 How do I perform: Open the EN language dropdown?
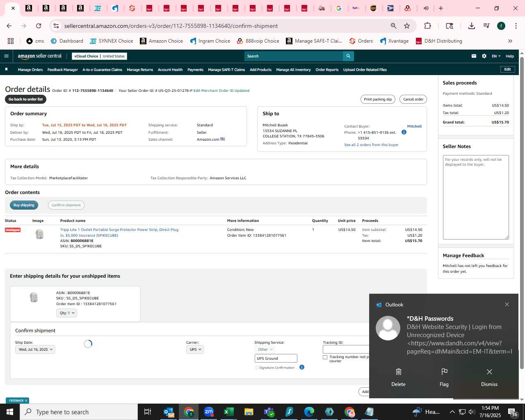click(x=496, y=56)
